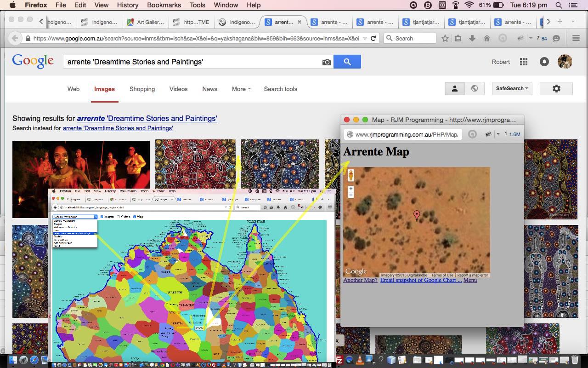Click the Firefox toolbar Search box

pos(410,38)
